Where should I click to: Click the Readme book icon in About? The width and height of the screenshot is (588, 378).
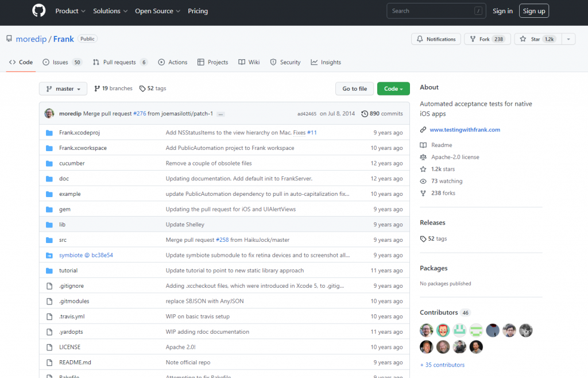pyautogui.click(x=423, y=145)
